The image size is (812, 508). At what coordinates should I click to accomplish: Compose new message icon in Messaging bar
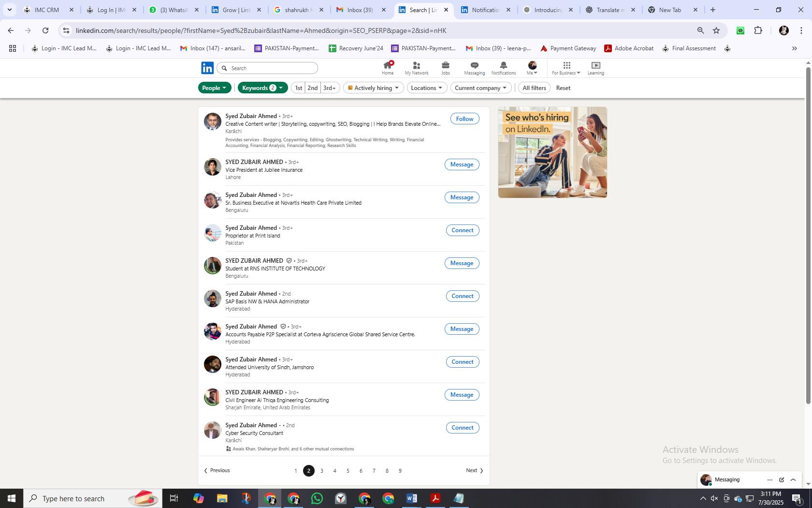[782, 480]
